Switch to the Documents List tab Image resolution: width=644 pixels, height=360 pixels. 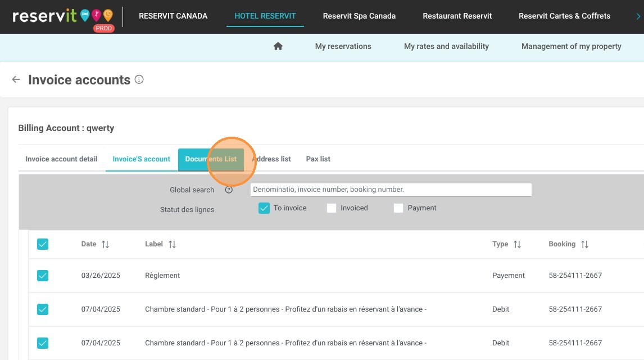coord(211,159)
